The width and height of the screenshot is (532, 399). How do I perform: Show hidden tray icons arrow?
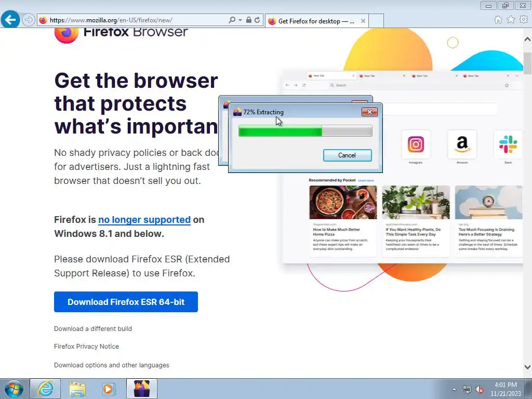tap(454, 389)
